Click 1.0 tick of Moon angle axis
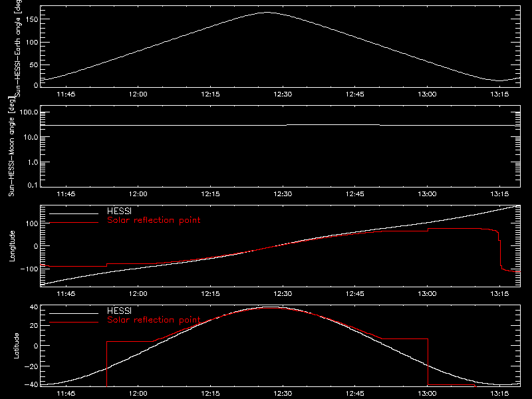The width and height of the screenshot is (532, 399). (x=33, y=162)
